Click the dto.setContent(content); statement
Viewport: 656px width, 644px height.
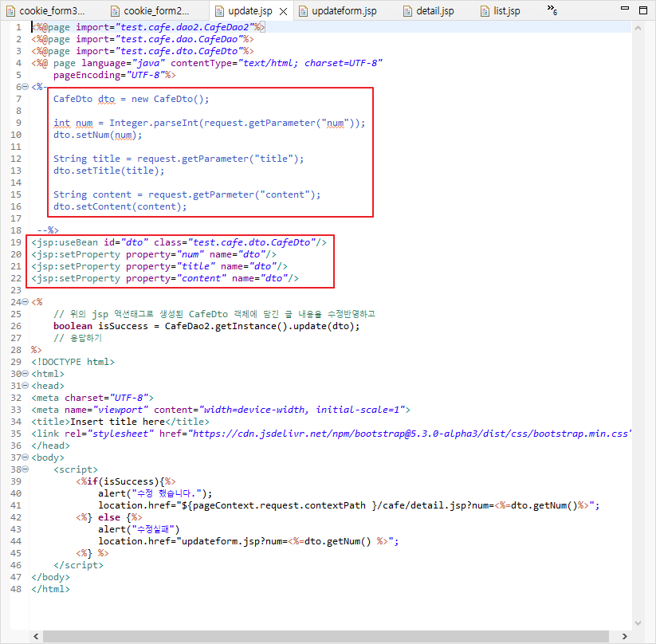click(120, 206)
